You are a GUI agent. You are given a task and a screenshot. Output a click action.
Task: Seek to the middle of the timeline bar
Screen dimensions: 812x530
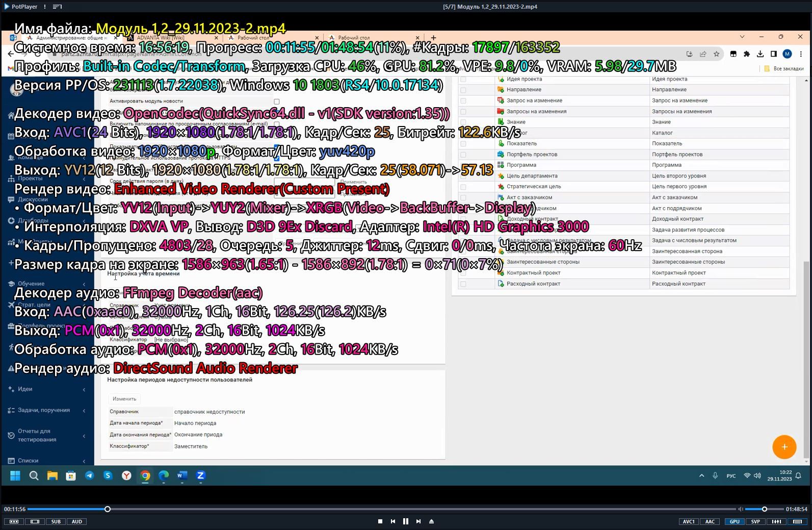pos(382,509)
